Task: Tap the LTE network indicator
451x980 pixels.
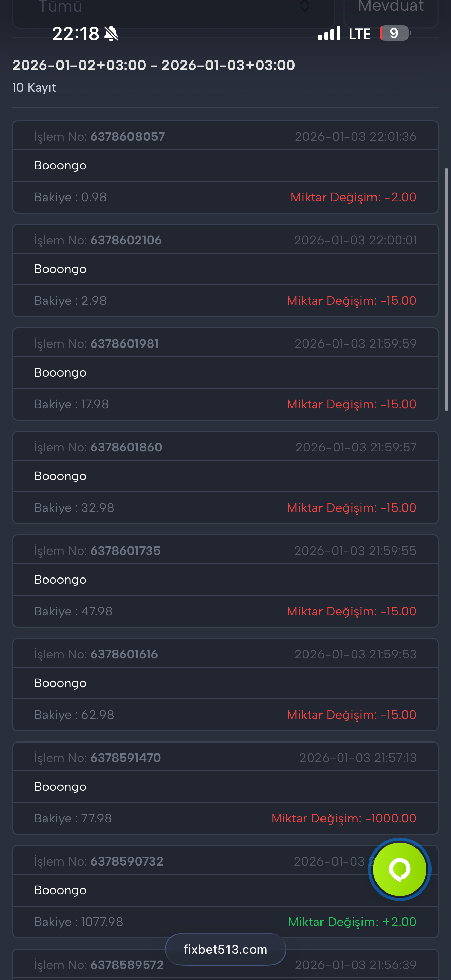Action: pos(359,34)
